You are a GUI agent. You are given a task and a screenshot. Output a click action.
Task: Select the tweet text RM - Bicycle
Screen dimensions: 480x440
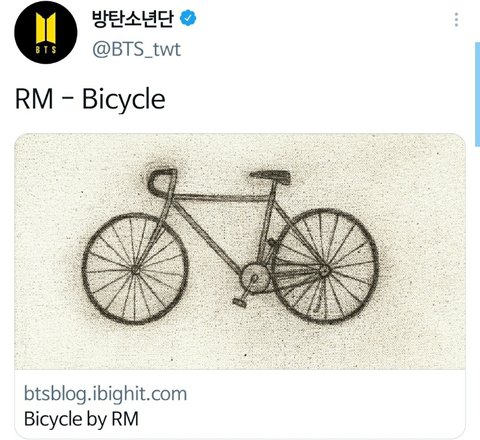click(x=90, y=99)
